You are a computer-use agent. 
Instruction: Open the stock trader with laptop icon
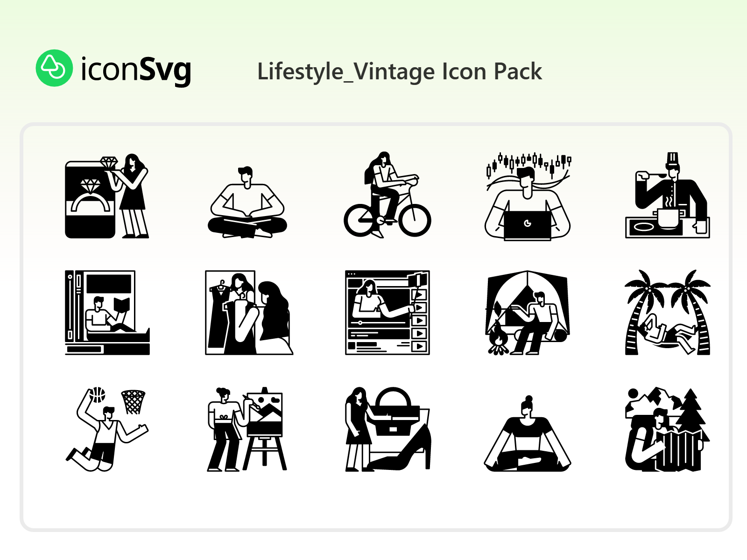528,196
